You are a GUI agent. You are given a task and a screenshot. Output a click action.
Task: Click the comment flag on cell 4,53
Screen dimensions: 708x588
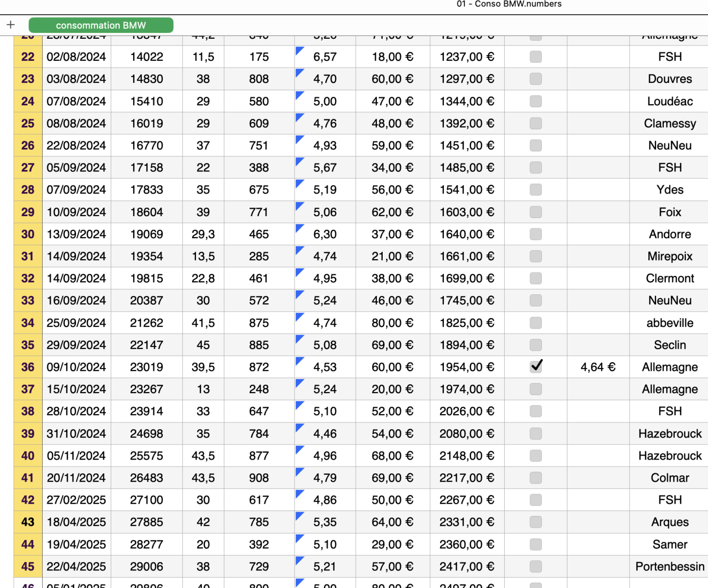tap(299, 361)
